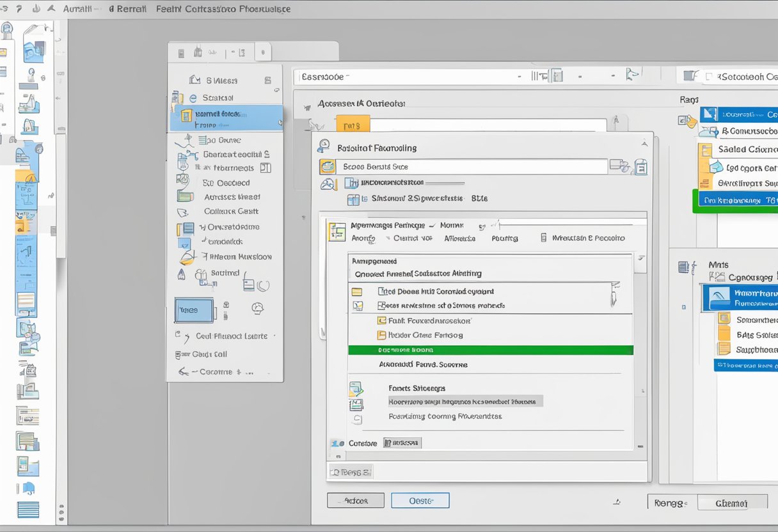Click the folder icon next to Fanets Stioeoge
Viewport: 778px width, 532px height.
[x=356, y=389]
